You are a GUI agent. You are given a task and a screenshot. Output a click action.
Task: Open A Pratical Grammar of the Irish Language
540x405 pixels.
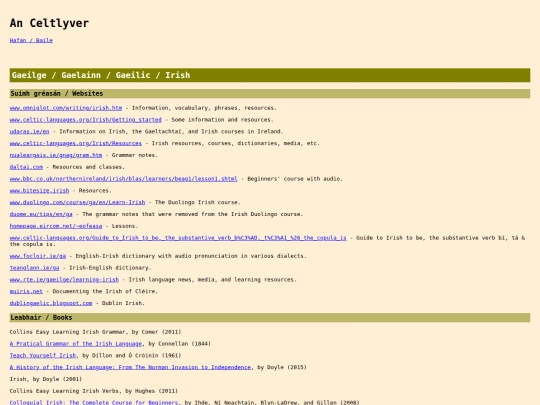point(76,343)
